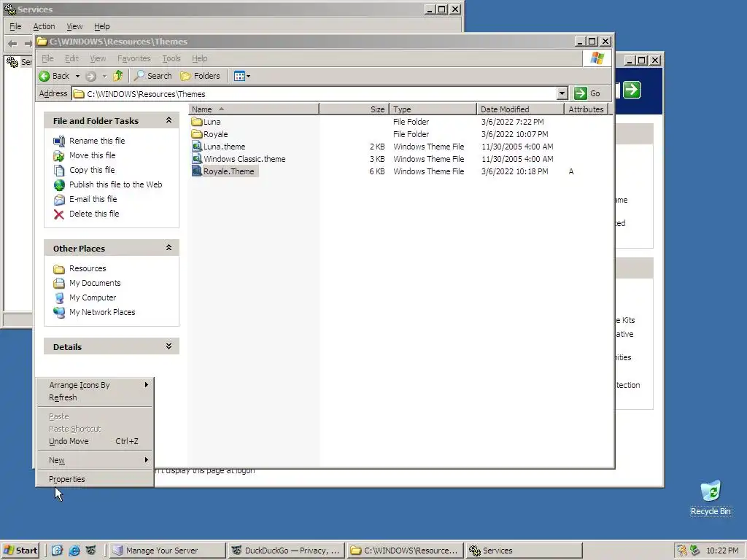The image size is (747, 560).
Task: Open My Documents in Other Places
Action: tap(95, 283)
